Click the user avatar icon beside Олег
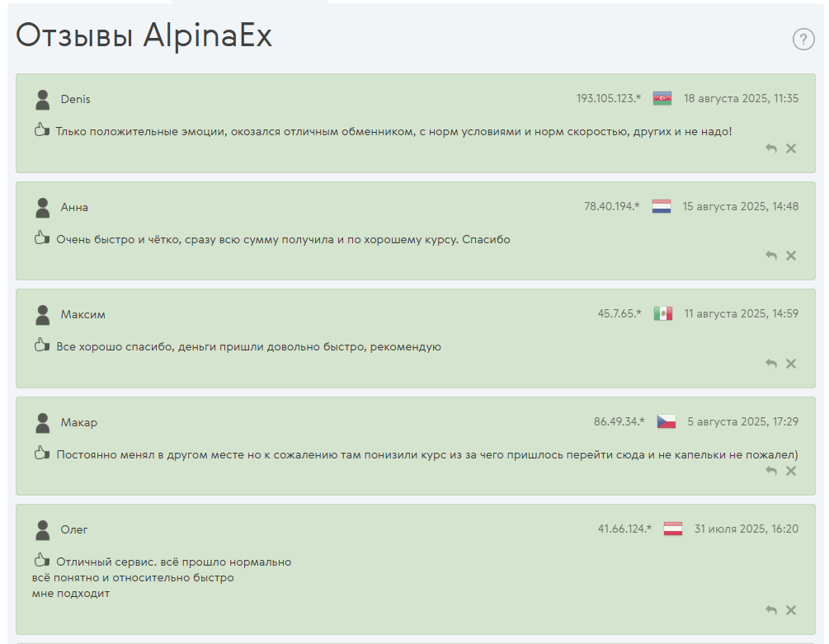This screenshot has width=829, height=644. tap(43, 530)
